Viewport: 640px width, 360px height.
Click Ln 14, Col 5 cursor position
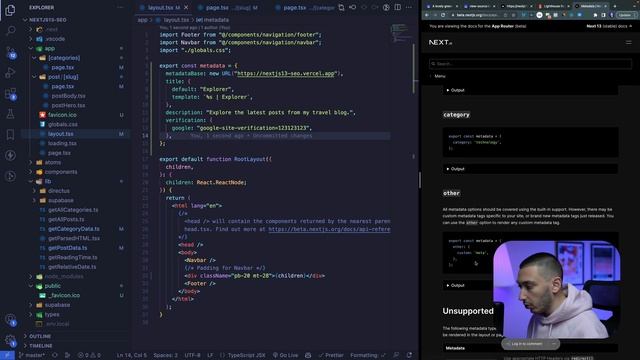click(x=131, y=356)
